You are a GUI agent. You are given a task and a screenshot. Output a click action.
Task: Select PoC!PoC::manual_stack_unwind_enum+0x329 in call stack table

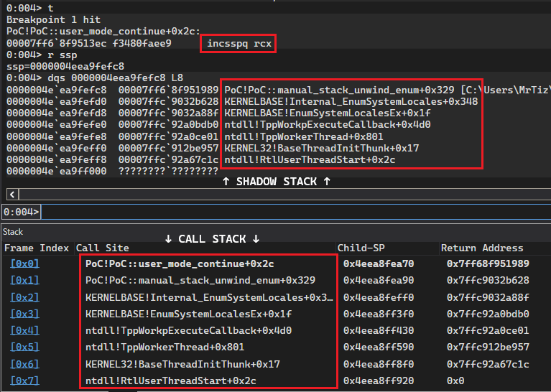200,280
